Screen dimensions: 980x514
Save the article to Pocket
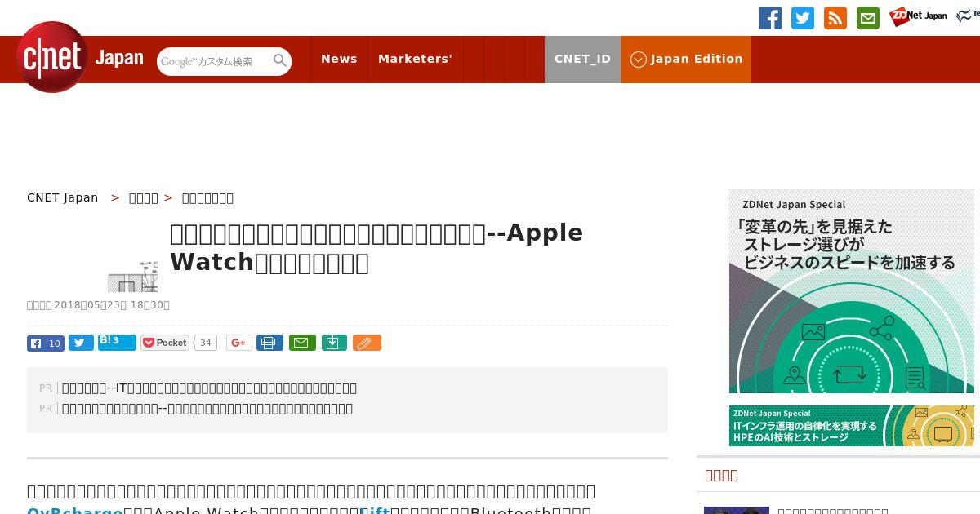pyautogui.click(x=165, y=343)
